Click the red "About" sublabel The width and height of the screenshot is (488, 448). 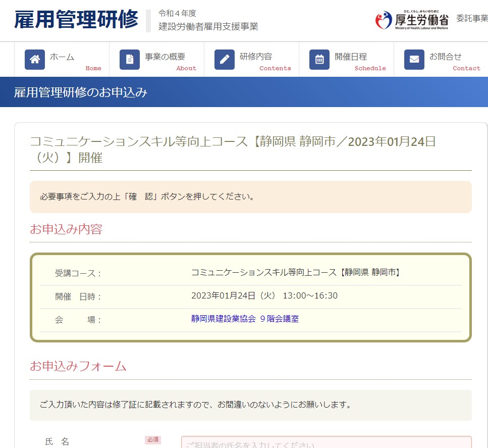pyautogui.click(x=186, y=68)
